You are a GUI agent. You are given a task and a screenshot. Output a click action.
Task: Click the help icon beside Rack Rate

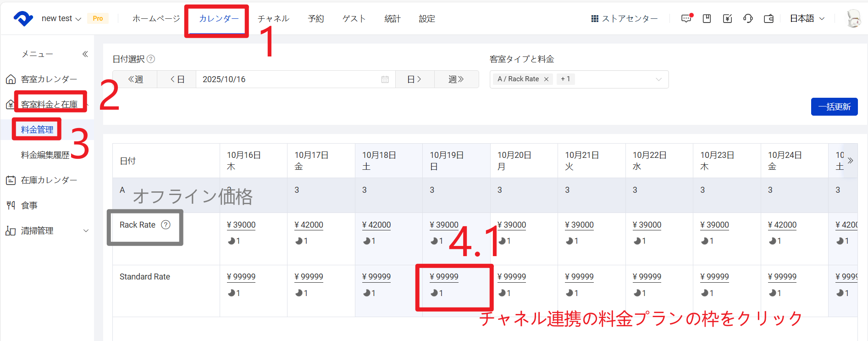click(166, 225)
